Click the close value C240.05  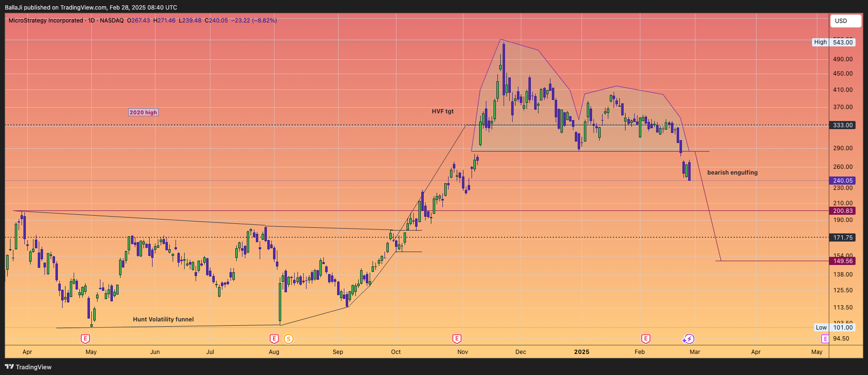click(x=216, y=21)
